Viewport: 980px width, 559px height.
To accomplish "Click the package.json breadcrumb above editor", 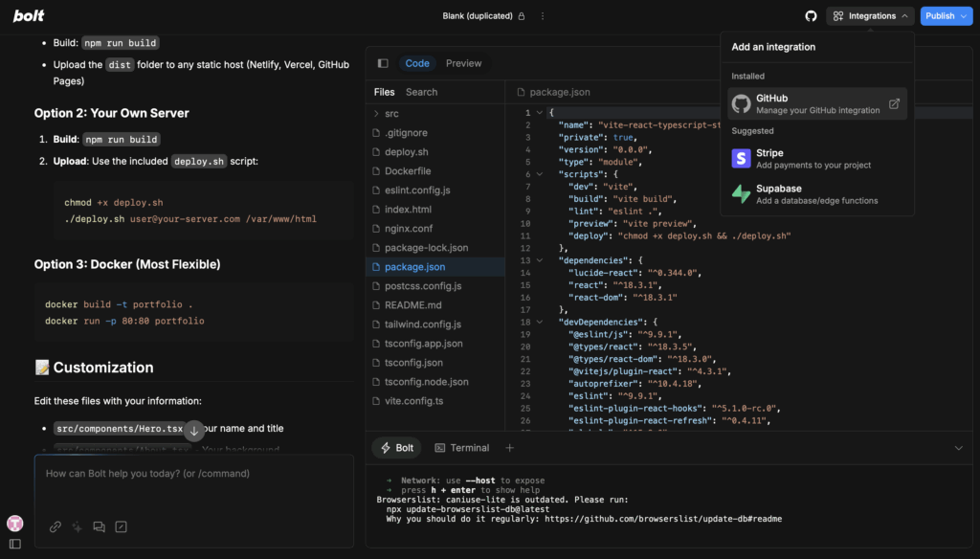I will click(x=559, y=92).
